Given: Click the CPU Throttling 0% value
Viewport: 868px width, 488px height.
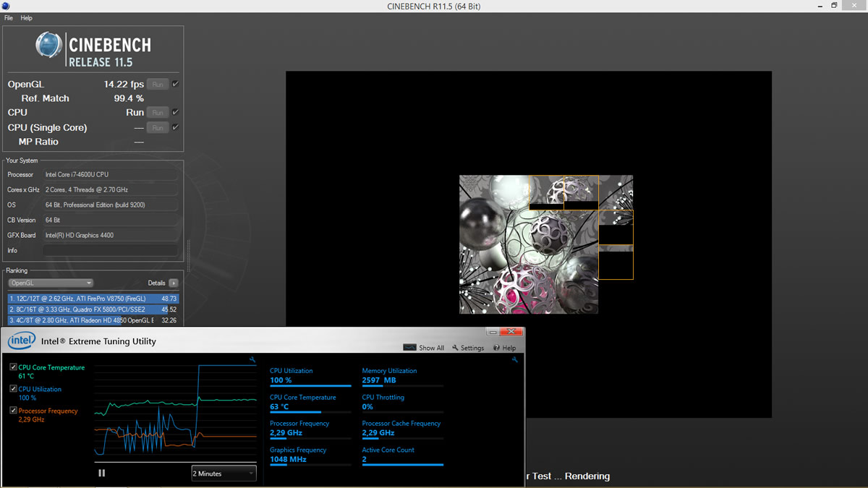Looking at the screenshot, I should [x=367, y=406].
